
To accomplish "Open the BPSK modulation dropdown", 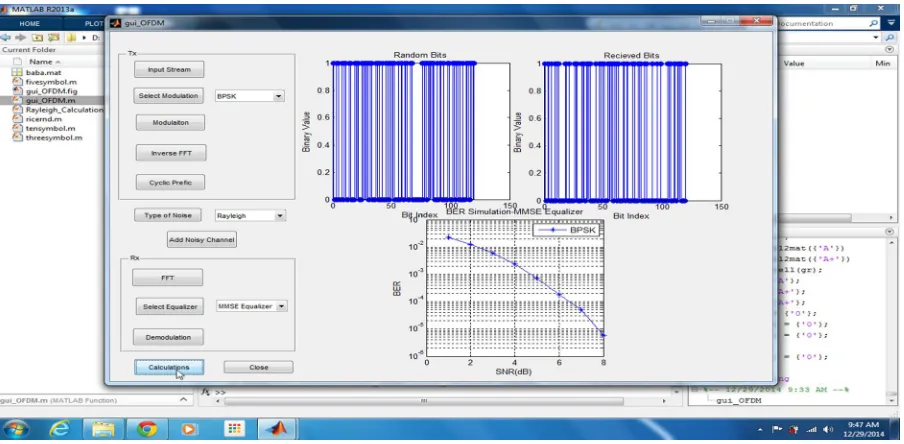I will click(278, 96).
